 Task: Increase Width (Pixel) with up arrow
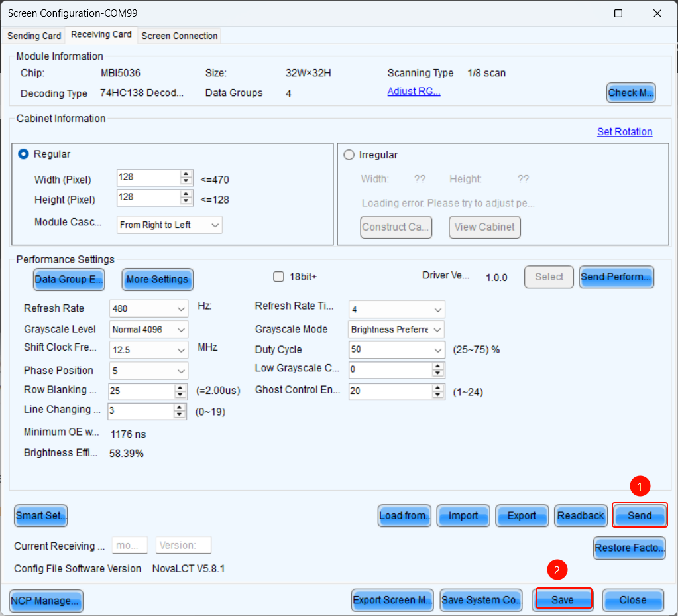click(187, 174)
